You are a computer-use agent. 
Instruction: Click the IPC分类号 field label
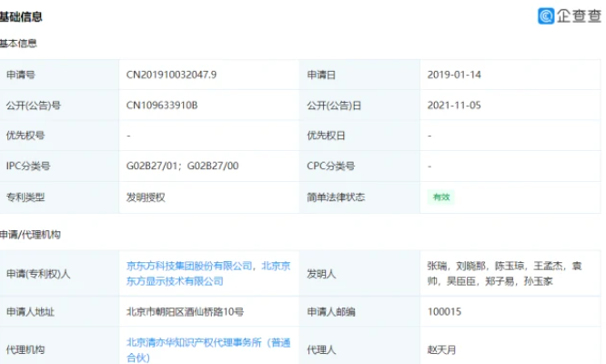[28, 166]
